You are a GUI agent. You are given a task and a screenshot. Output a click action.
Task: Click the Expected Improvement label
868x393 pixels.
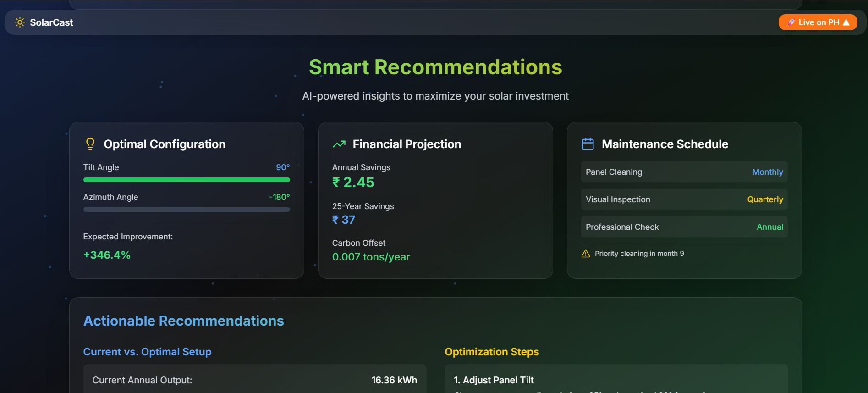[x=128, y=237]
